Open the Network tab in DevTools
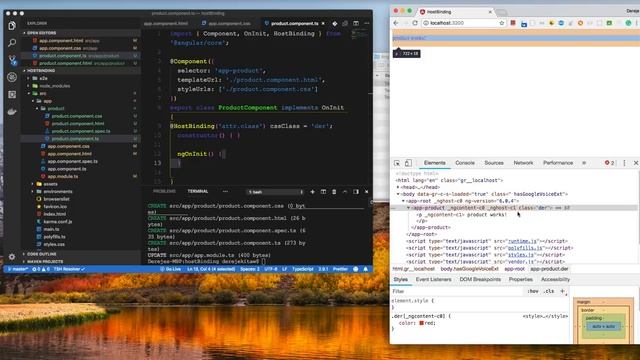 pyautogui.click(x=523, y=163)
